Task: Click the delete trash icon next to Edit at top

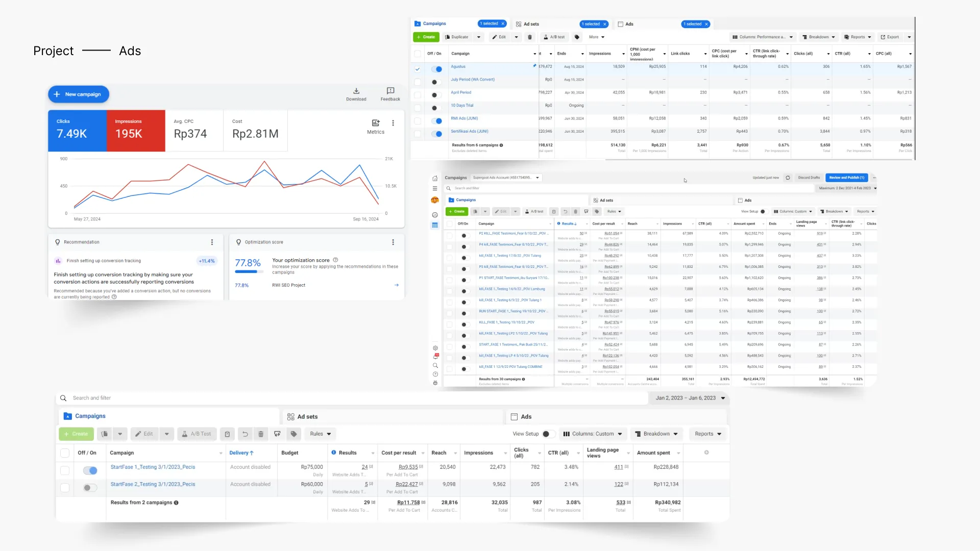Action: [530, 37]
